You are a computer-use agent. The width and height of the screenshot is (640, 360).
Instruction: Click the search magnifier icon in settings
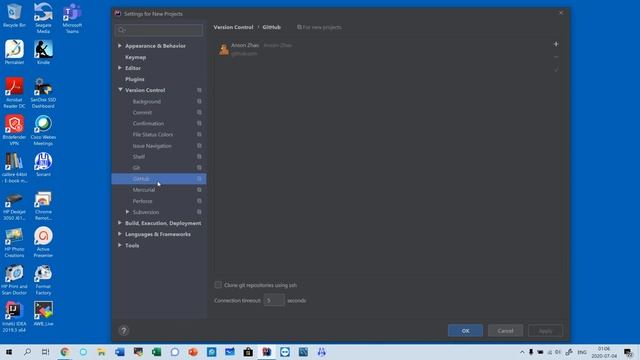point(121,30)
